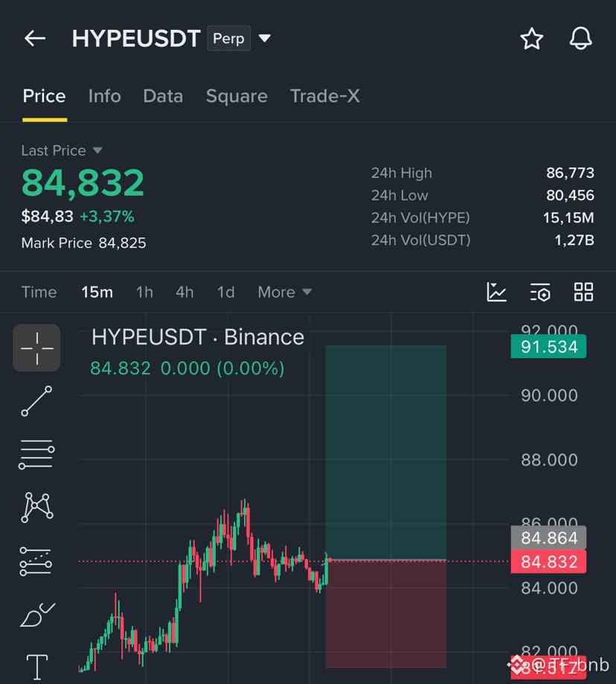This screenshot has width=616, height=684.
Task: Open price alerts via bell icon
Action: tap(581, 39)
